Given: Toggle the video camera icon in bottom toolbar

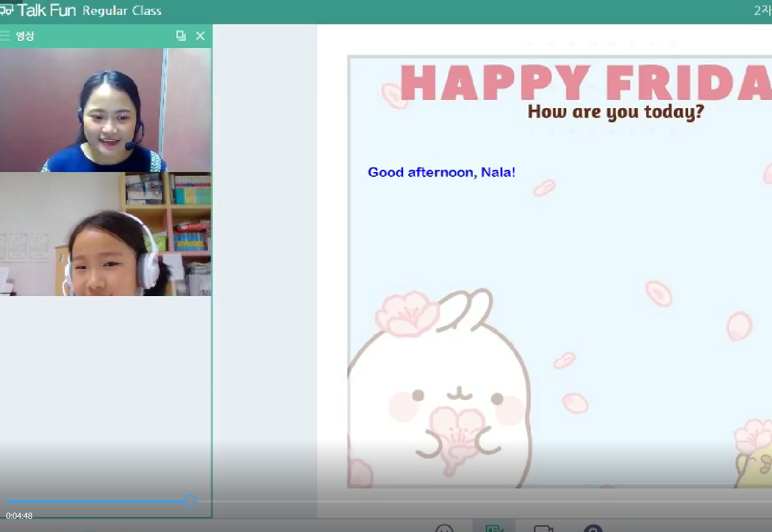Looking at the screenshot, I should coord(543,528).
